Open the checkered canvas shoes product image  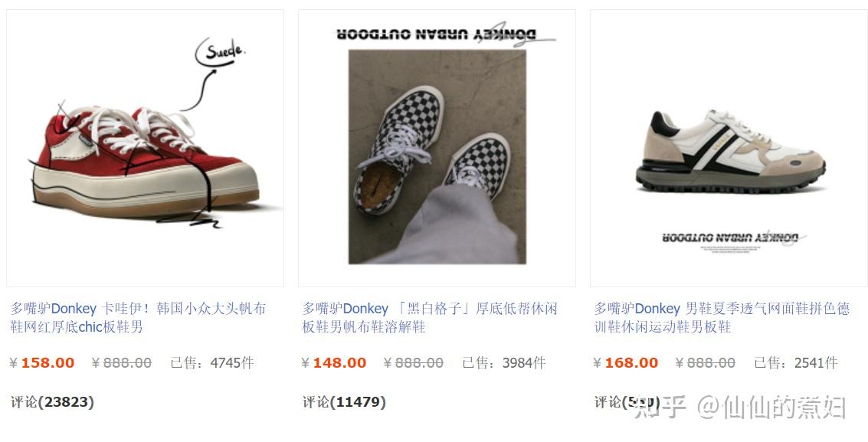(x=437, y=148)
